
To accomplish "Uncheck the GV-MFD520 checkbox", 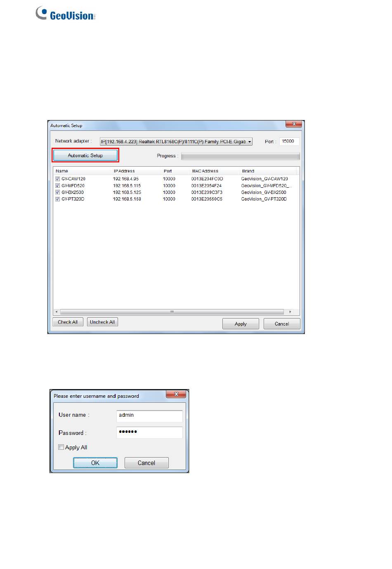I will [58, 186].
